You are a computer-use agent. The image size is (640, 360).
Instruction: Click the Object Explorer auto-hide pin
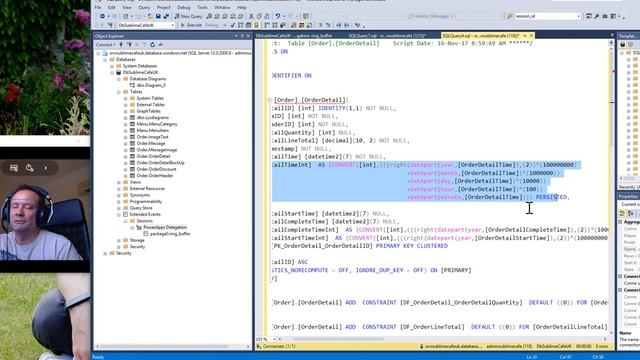point(242,36)
